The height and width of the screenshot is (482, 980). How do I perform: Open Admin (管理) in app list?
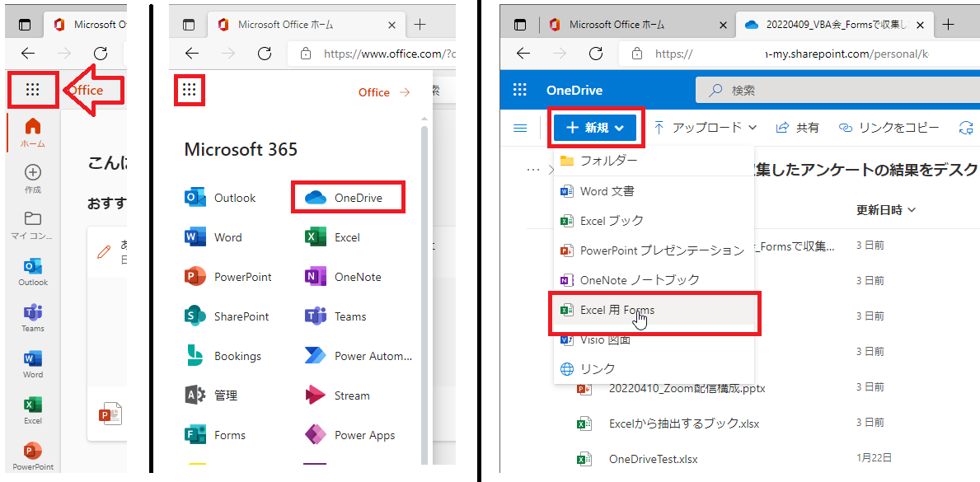click(211, 395)
